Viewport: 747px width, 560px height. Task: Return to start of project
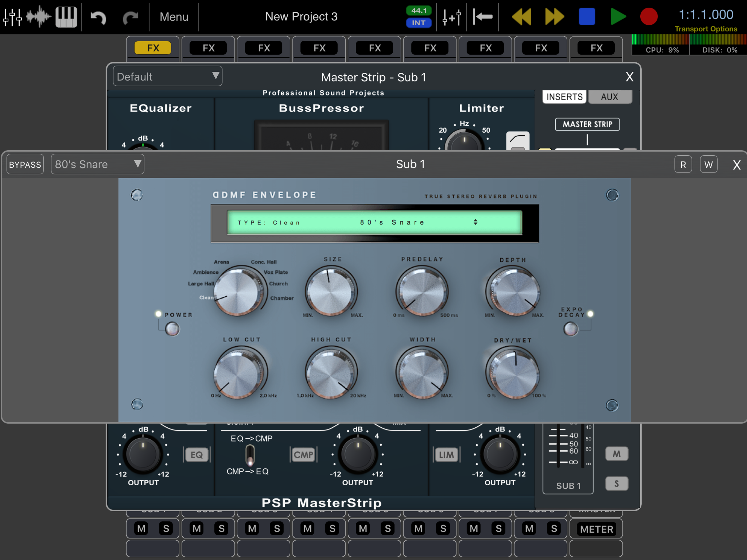click(x=483, y=17)
